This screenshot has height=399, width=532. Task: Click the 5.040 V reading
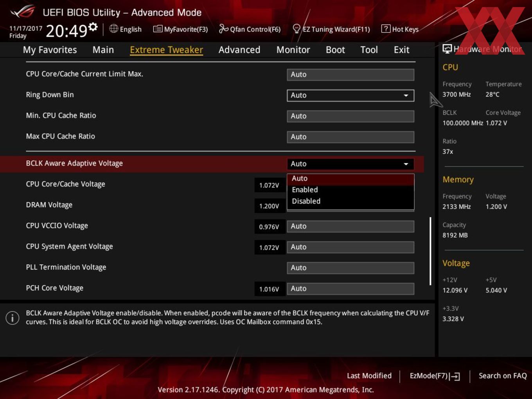pos(496,290)
